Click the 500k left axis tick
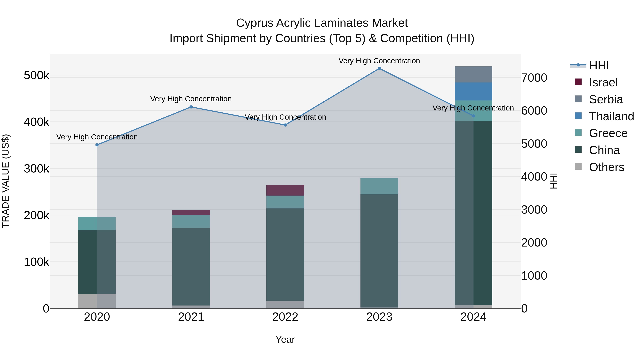644x362 pixels. [36, 75]
